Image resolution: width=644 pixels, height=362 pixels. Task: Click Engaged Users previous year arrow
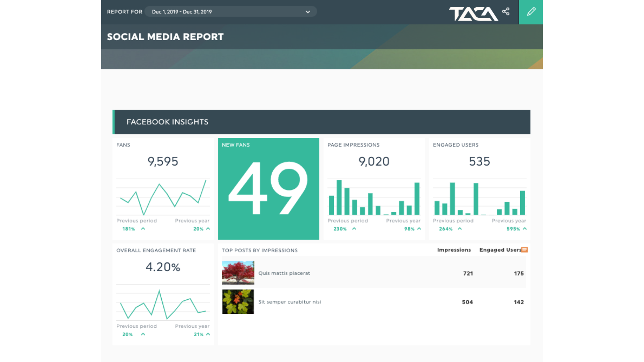tap(525, 229)
